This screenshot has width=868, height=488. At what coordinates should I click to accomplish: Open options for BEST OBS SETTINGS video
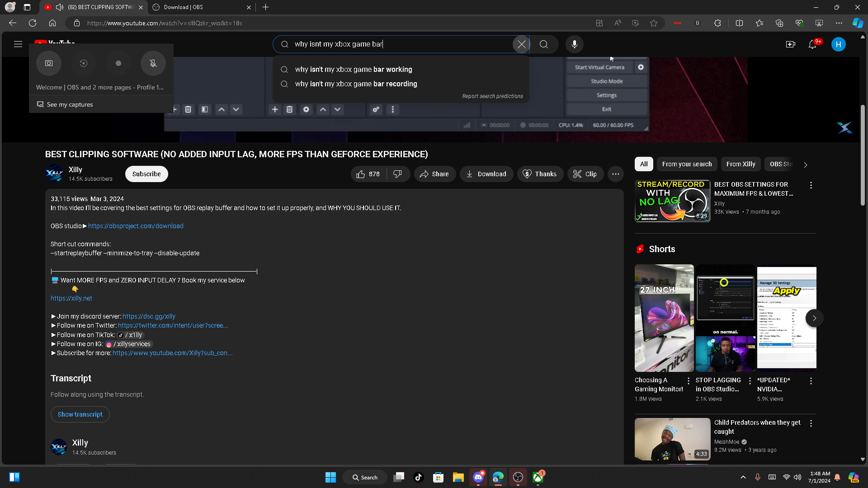tap(811, 185)
